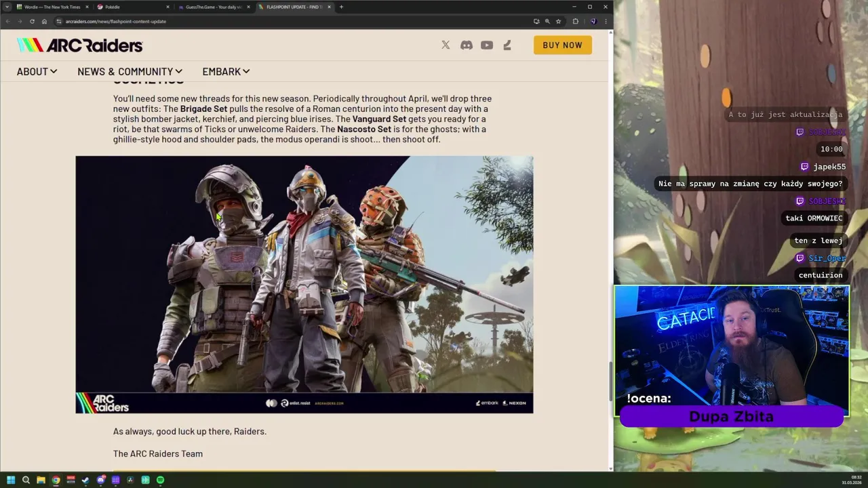The width and height of the screenshot is (868, 488).
Task: Click the BUY NOW button
Action: pos(563,45)
